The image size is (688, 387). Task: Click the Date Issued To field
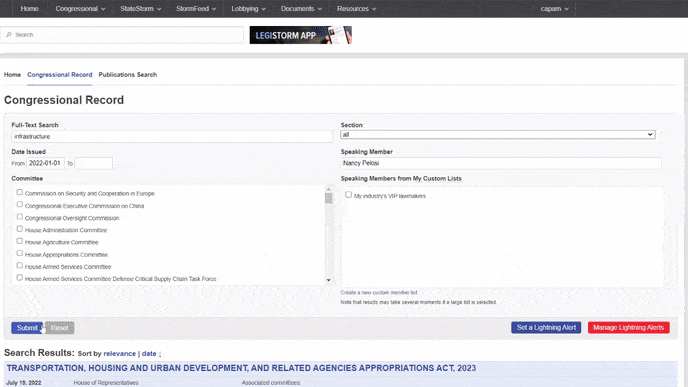[x=93, y=163]
